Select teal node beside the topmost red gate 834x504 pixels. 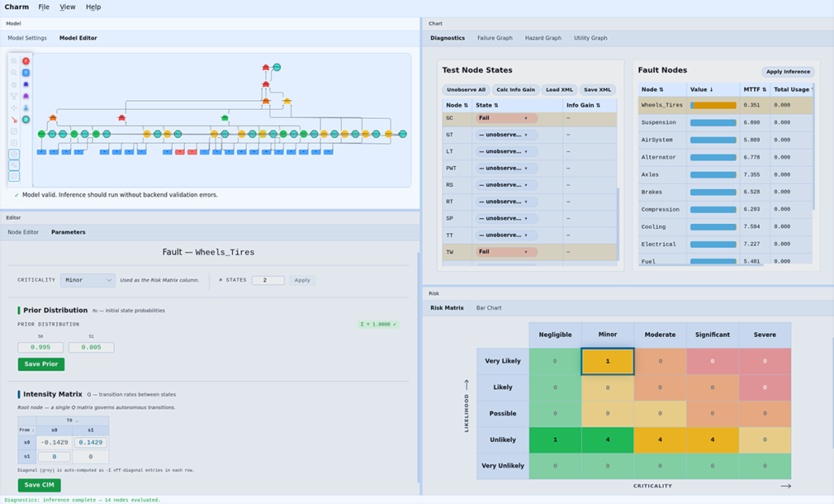pos(277,68)
